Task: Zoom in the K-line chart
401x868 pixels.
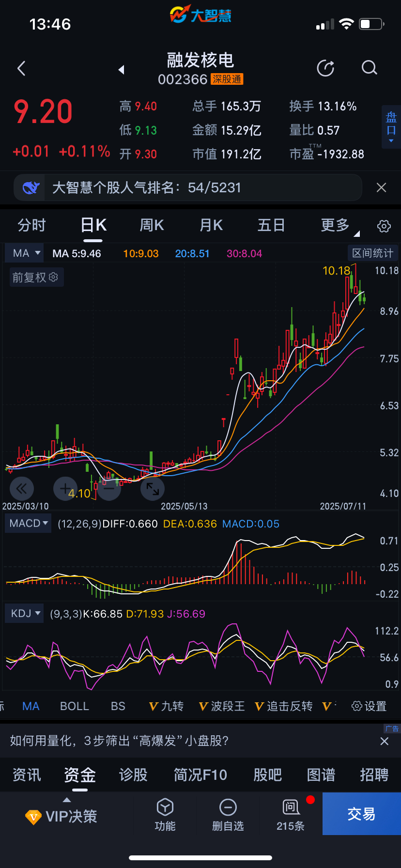Action: tap(65, 489)
